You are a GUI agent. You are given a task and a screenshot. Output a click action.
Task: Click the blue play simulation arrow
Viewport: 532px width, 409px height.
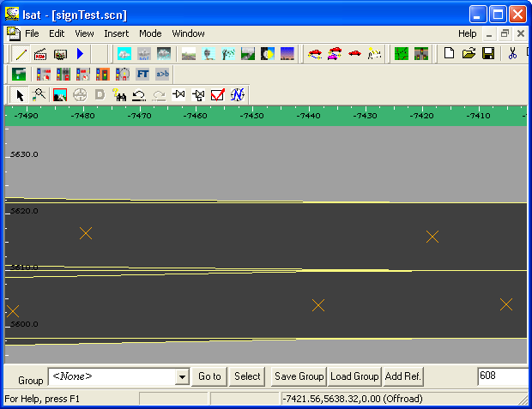80,54
